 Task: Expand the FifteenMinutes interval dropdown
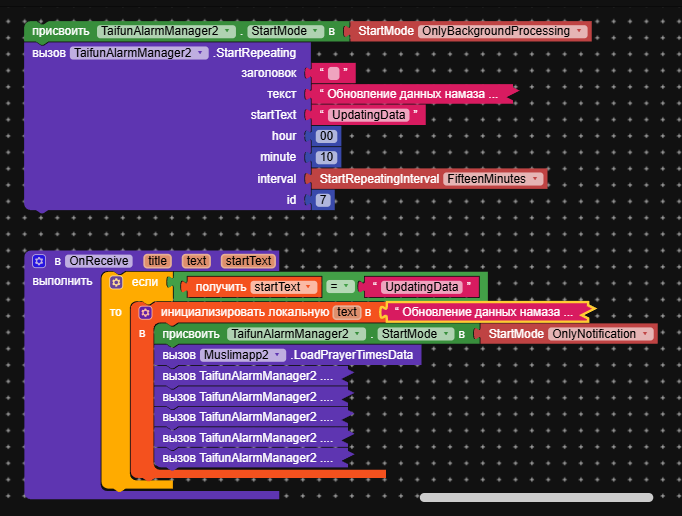(536, 179)
